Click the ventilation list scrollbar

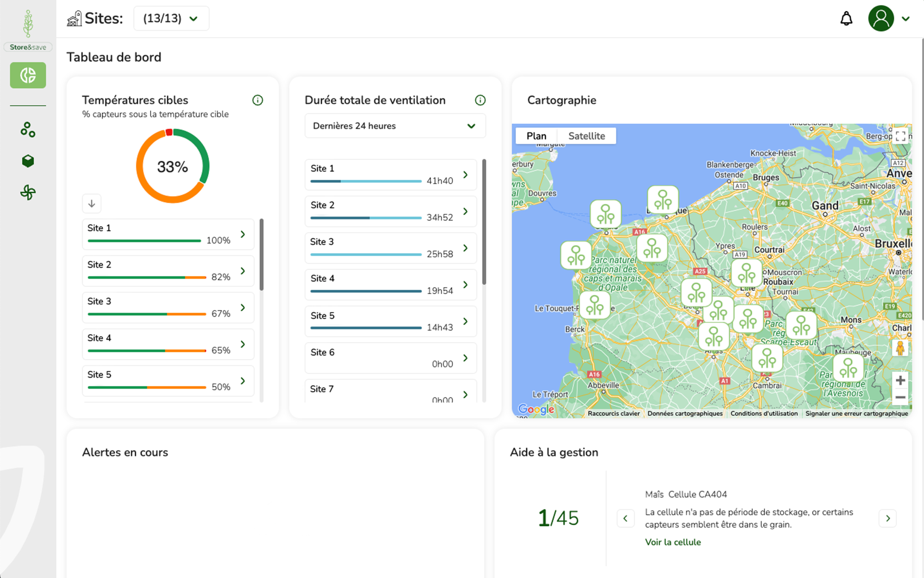(484, 222)
